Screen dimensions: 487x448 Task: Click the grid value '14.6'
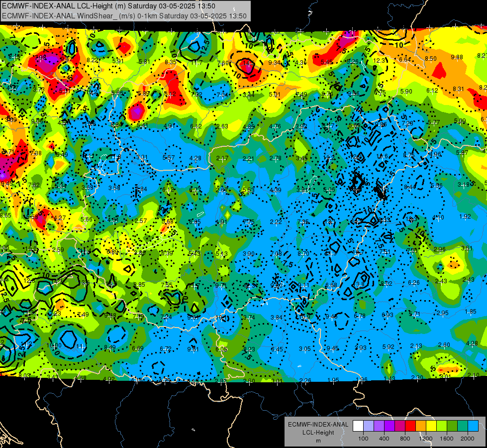tap(383, 156)
